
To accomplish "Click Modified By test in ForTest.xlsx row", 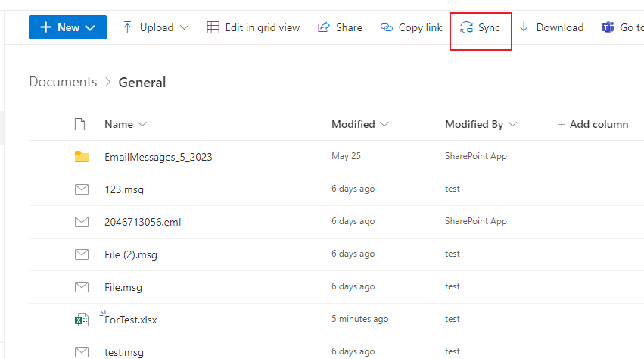I will pyautogui.click(x=453, y=319).
